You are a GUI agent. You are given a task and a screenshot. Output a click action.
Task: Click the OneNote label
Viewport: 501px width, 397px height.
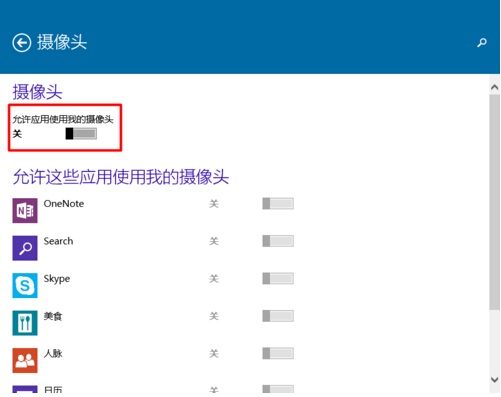64,204
